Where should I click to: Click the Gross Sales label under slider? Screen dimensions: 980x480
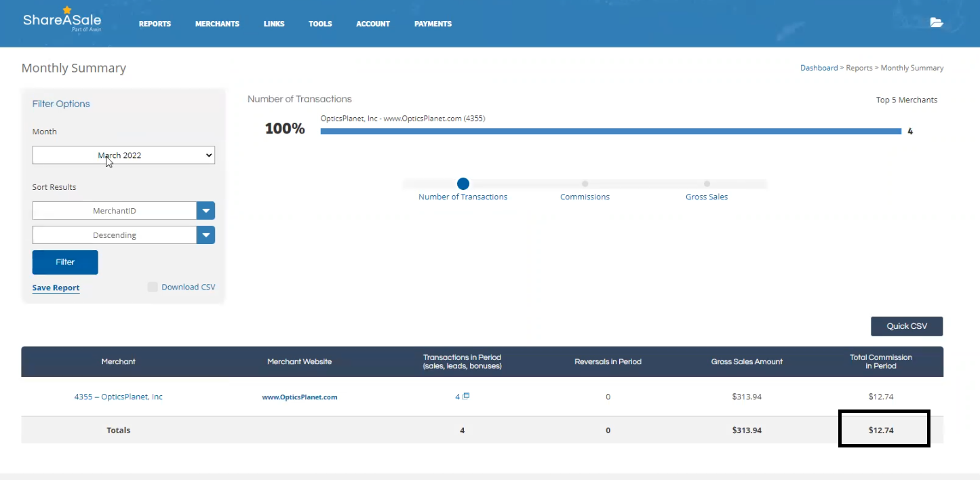click(x=707, y=197)
